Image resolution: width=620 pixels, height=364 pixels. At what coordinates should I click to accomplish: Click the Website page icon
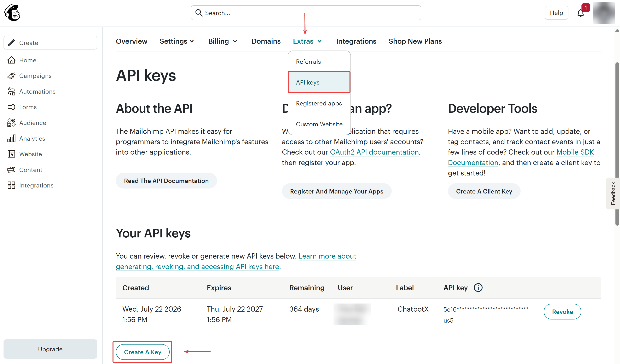[x=11, y=154]
